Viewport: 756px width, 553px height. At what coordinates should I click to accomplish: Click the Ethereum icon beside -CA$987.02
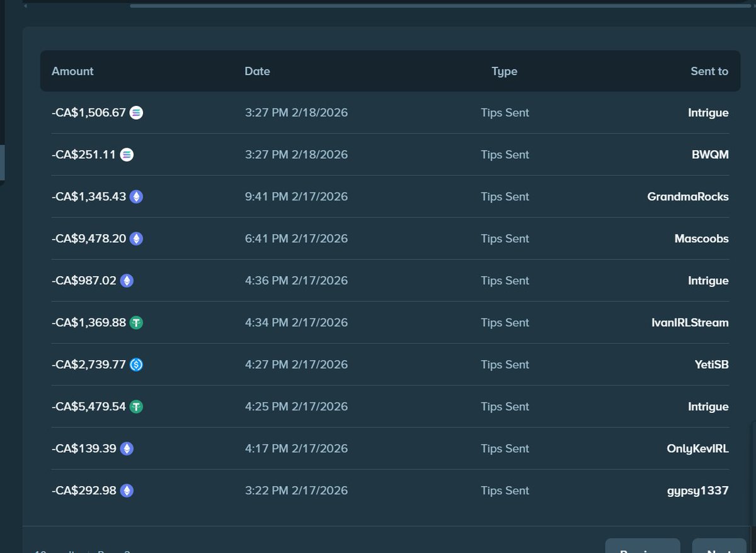point(127,280)
